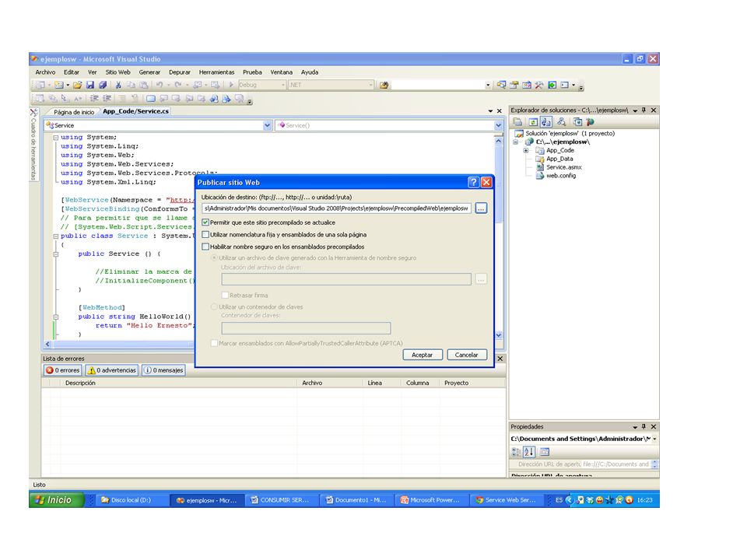Open Propiedades object selector dropdown
Viewport: 747px width, 560px height.
tap(655, 439)
